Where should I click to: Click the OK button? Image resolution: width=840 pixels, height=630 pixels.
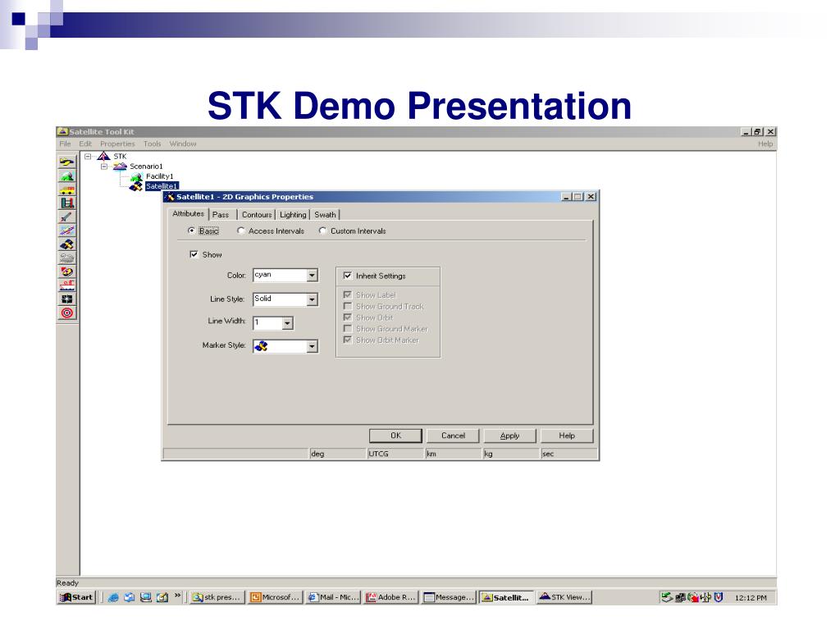click(395, 436)
